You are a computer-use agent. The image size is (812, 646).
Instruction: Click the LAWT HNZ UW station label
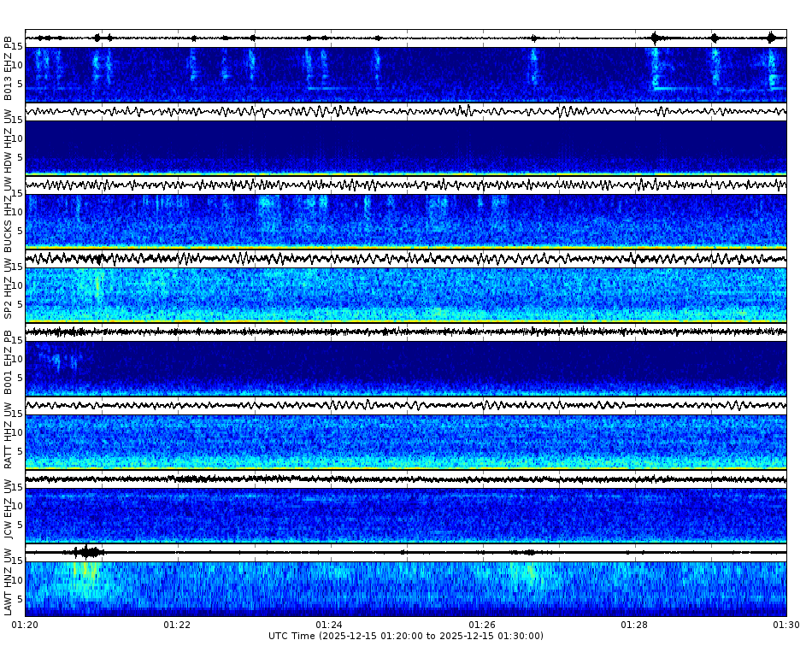click(x=9, y=581)
